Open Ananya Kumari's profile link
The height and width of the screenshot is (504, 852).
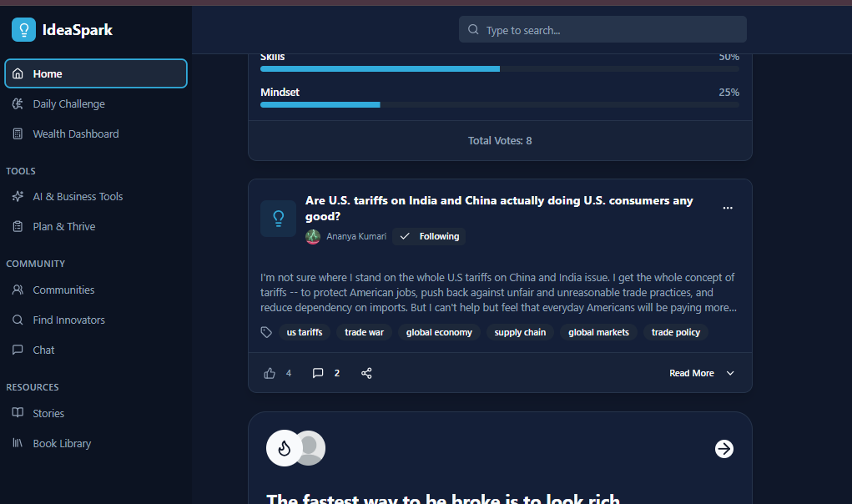click(x=356, y=236)
